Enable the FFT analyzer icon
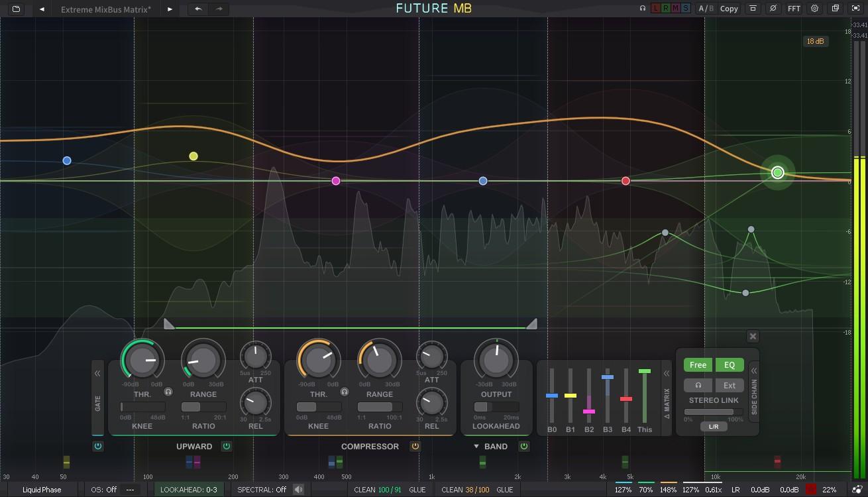The height and width of the screenshot is (497, 868). pos(794,8)
